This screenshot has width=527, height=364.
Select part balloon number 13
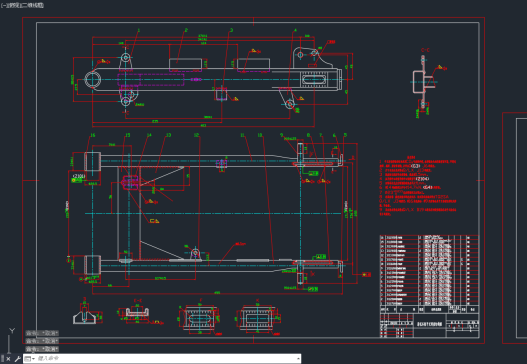tap(168, 135)
